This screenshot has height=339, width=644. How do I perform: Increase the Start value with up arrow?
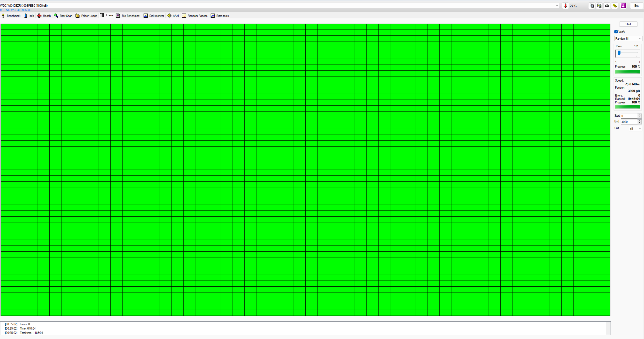[x=639, y=115]
